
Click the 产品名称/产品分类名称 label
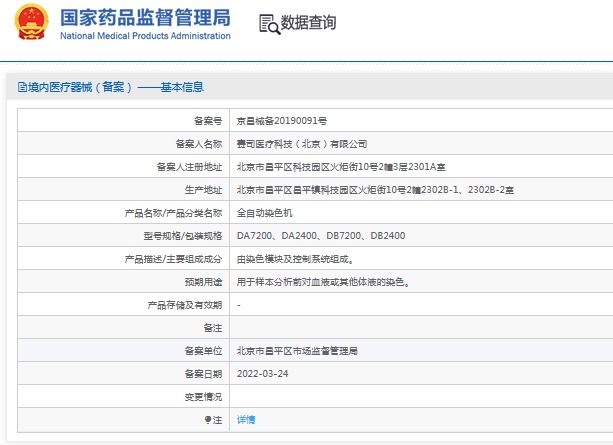tap(173, 213)
